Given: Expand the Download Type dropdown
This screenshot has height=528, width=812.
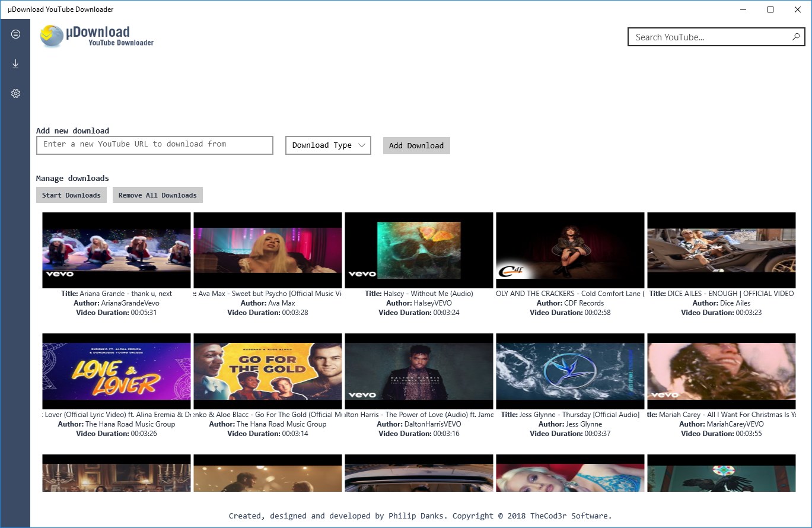Looking at the screenshot, I should coord(328,145).
